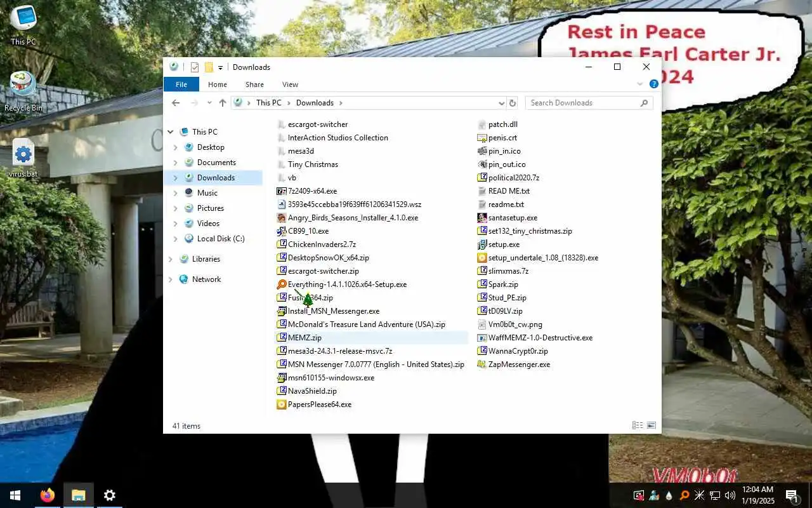
Task: Switch to details view layout
Action: point(638,425)
